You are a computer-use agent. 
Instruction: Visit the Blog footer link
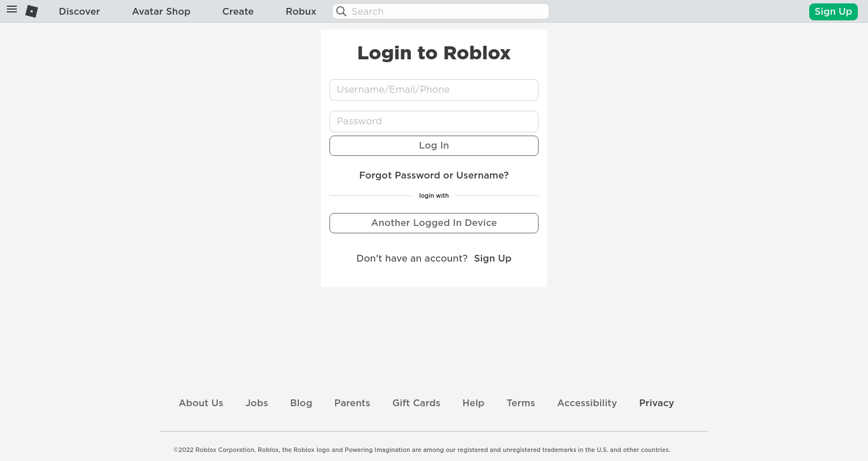[x=301, y=403]
